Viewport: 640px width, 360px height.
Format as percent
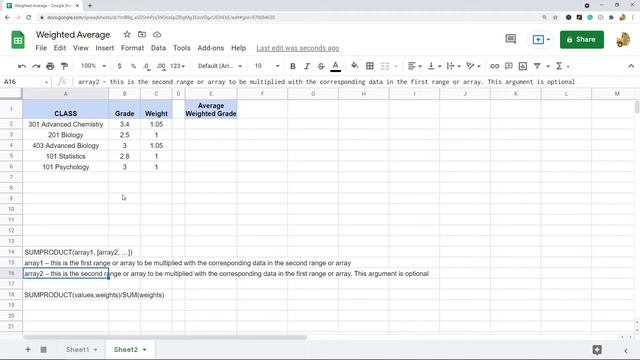133,66
